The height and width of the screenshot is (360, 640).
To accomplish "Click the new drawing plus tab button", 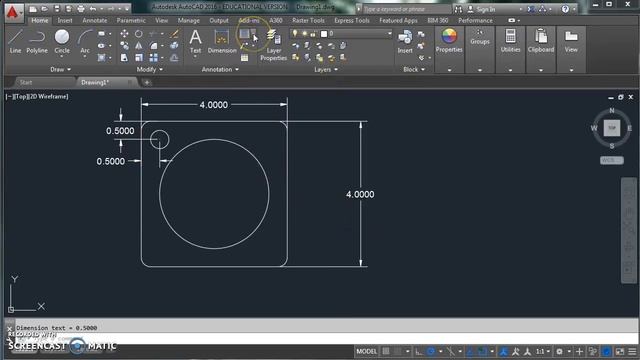I will click(147, 82).
